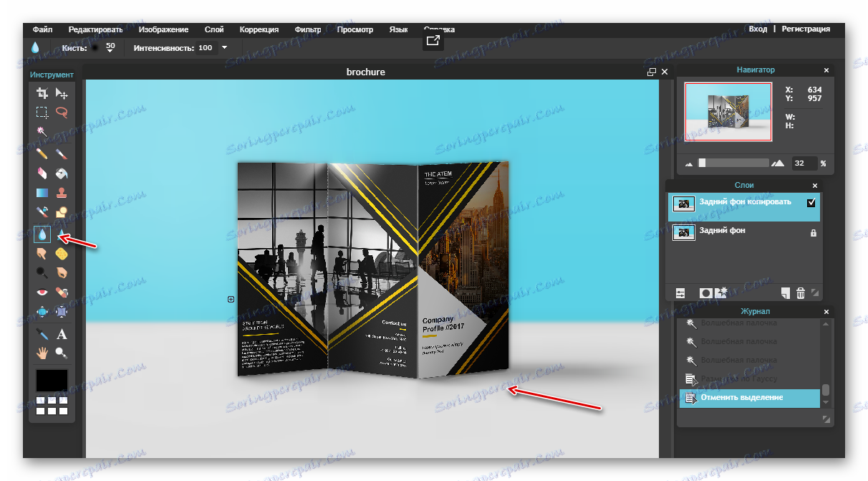Viewport: 868px width, 481px height.
Task: Select the Pencil tool
Action: tap(42, 153)
